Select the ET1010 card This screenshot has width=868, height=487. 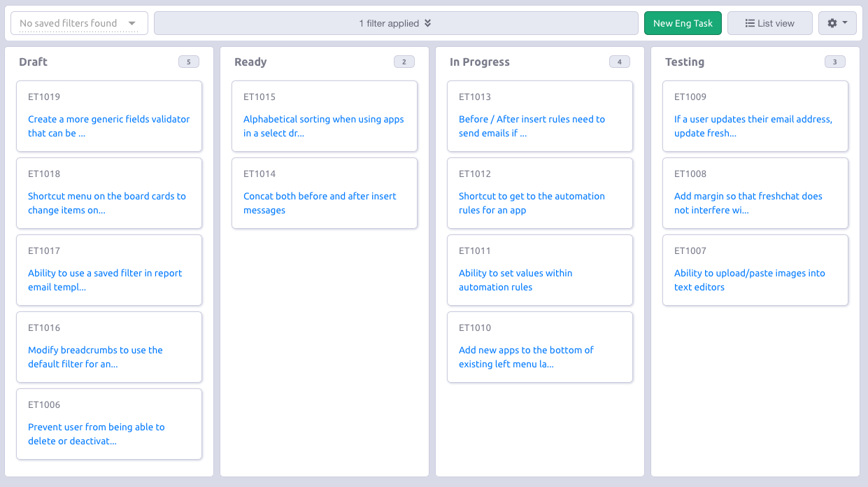539,328
